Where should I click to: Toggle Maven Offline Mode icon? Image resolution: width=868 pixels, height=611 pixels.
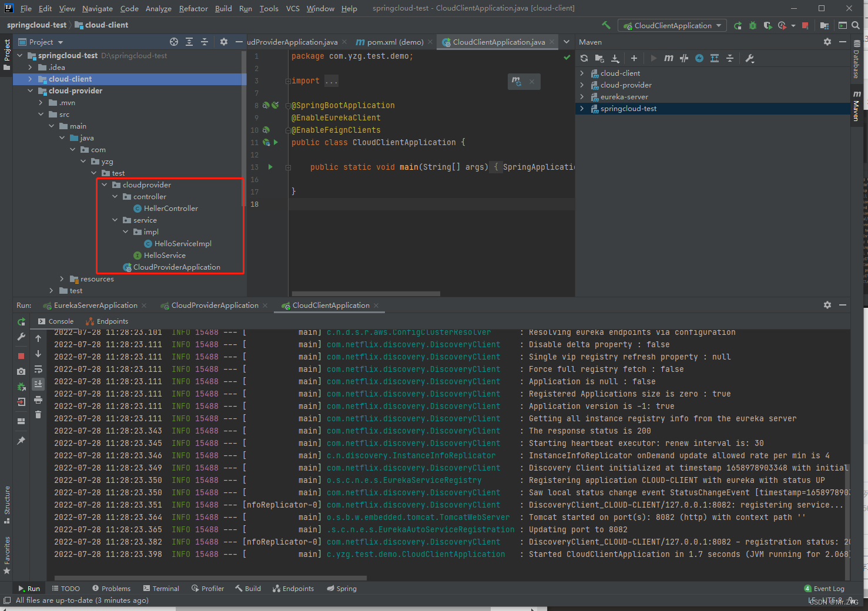[684, 58]
